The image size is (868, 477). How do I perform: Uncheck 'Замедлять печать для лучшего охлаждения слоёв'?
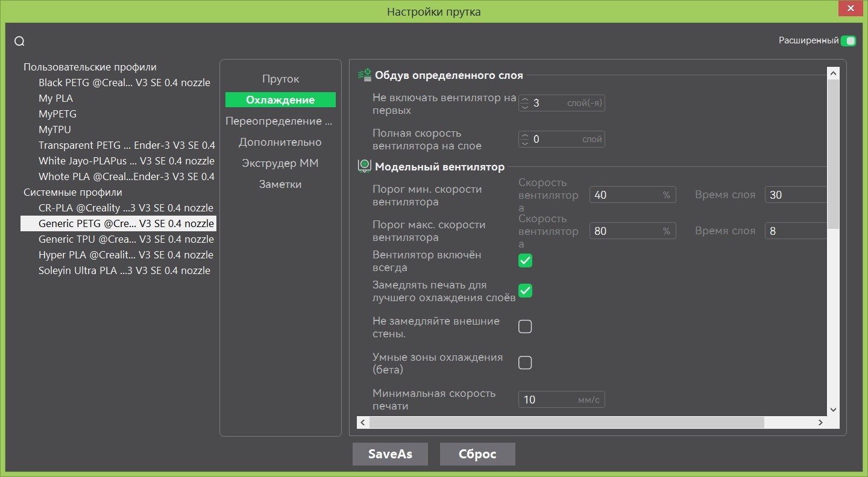[525, 291]
